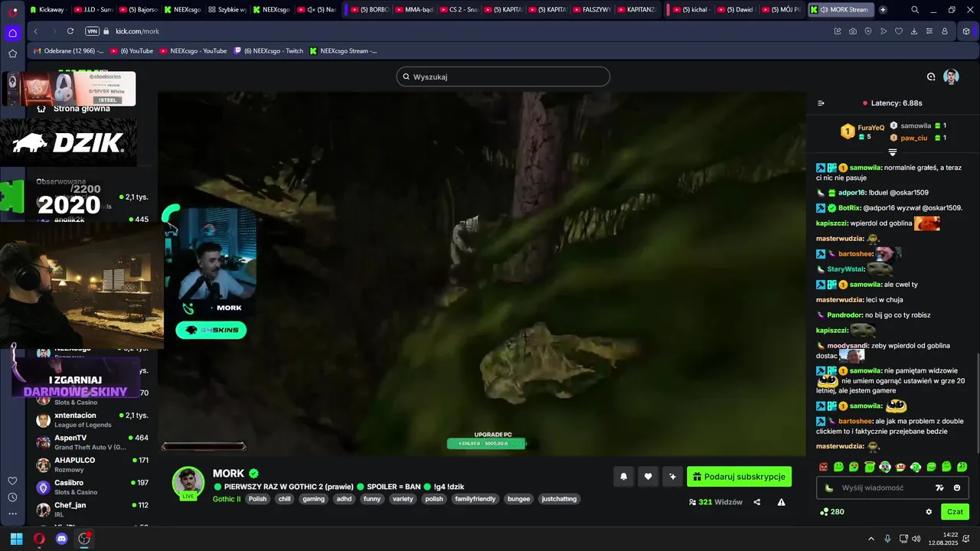Open the browser profile account icon
Screen dimensions: 980x551
(945, 31)
